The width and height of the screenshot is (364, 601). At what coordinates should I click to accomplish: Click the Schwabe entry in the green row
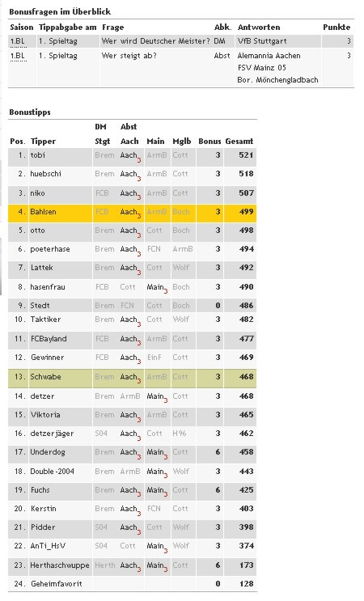[45, 377]
